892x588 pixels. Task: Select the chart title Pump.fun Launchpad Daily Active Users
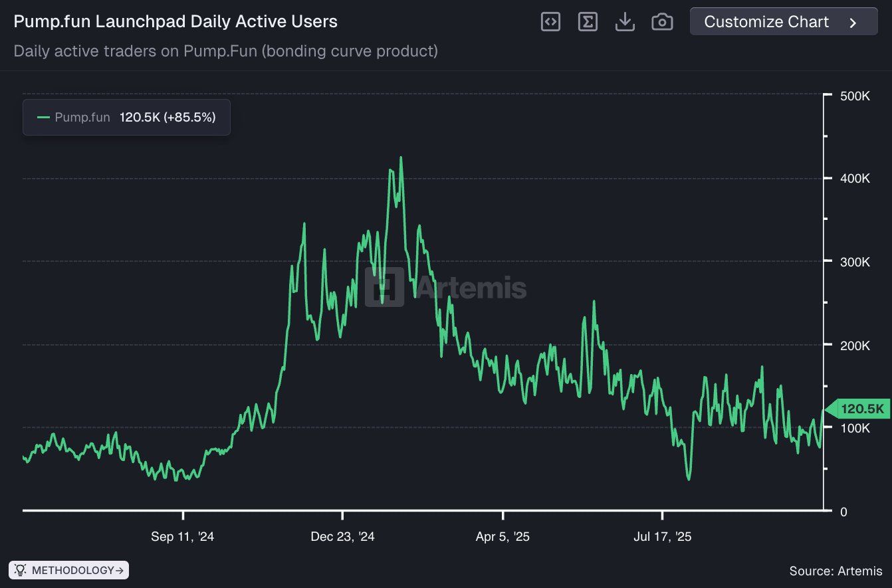click(175, 21)
